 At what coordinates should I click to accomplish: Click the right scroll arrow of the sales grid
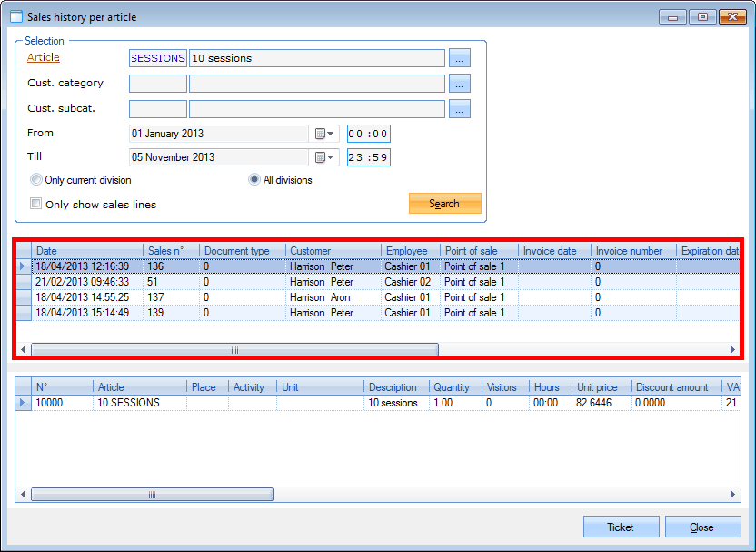(x=733, y=349)
